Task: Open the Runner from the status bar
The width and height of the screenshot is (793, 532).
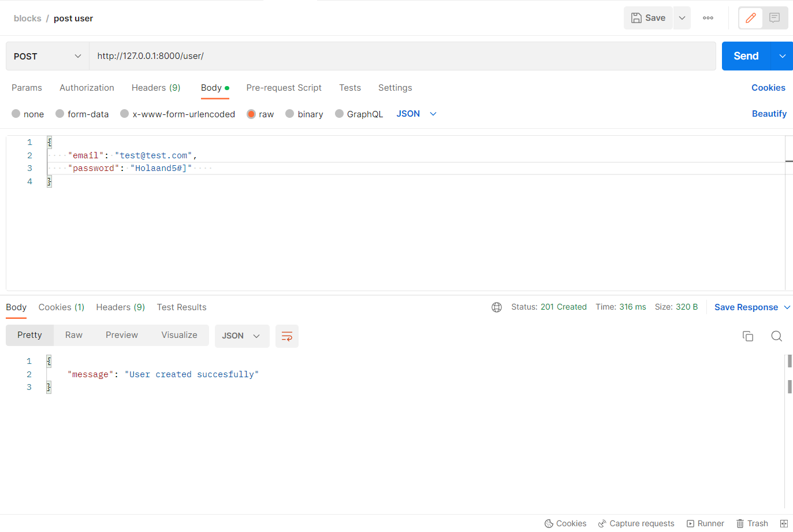Action: (x=705, y=523)
